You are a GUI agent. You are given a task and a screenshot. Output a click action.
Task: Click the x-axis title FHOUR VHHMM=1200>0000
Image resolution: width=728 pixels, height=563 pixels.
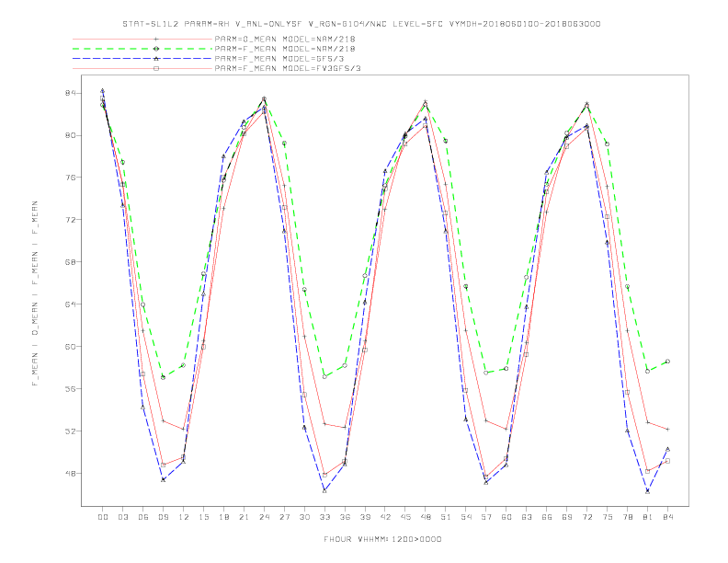382,539
